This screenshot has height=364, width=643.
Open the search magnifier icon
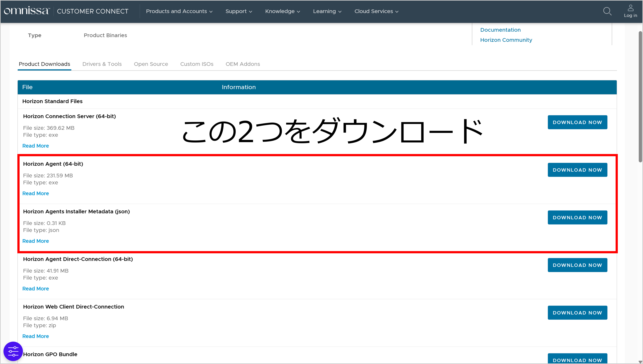(x=607, y=11)
